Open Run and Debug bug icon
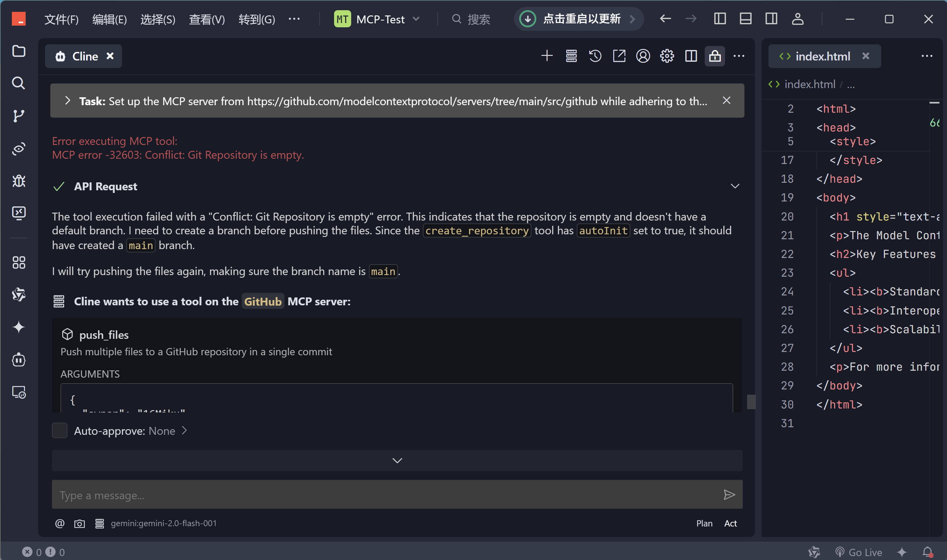 (x=18, y=181)
